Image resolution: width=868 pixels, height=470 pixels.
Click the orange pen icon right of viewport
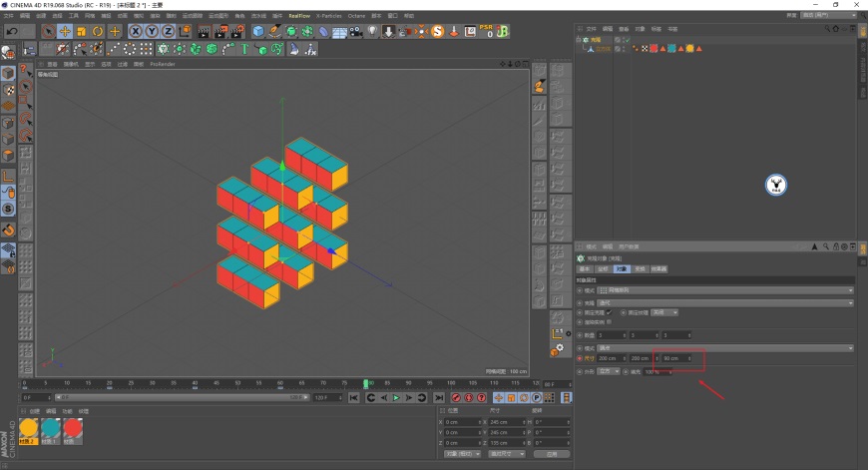540,86
